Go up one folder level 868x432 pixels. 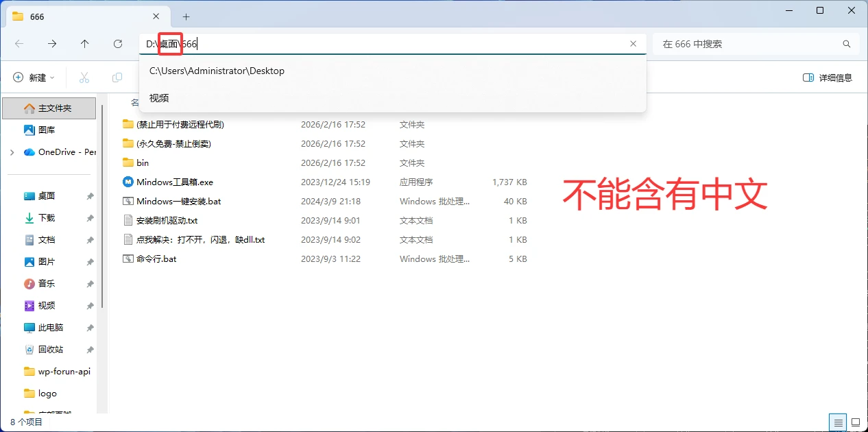pyautogui.click(x=85, y=44)
